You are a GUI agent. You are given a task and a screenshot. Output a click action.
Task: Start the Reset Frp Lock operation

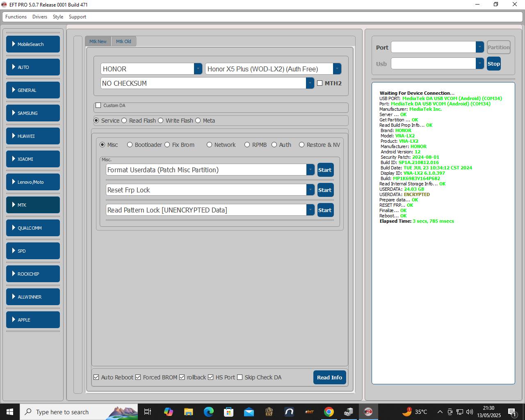[x=325, y=190]
